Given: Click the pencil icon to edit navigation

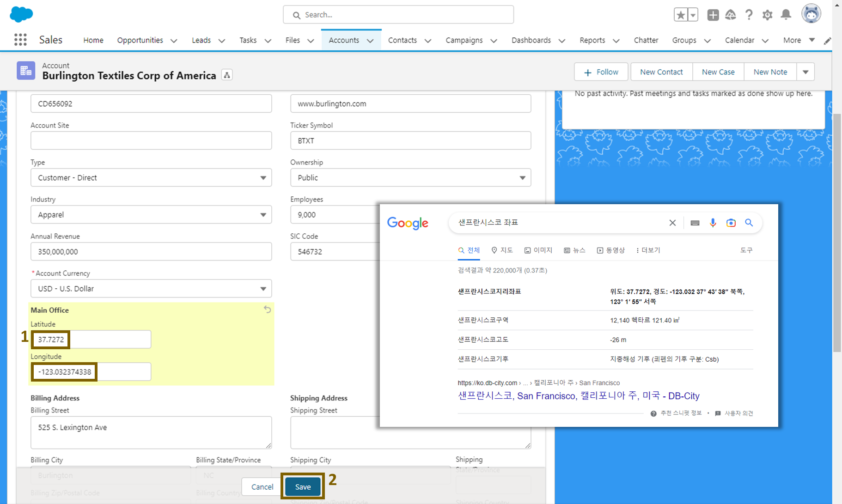Looking at the screenshot, I should [827, 41].
